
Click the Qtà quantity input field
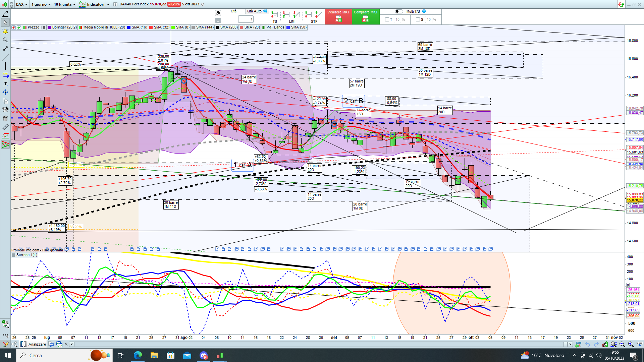click(x=246, y=19)
